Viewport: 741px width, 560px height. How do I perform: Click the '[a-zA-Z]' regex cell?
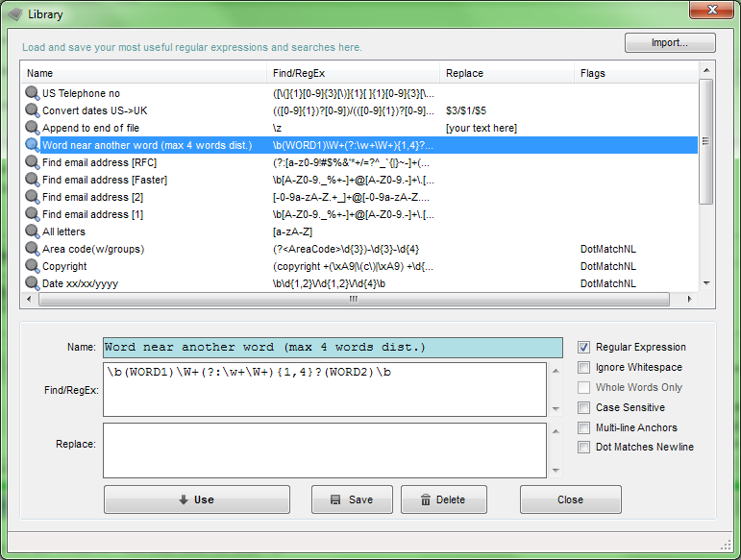pyautogui.click(x=292, y=231)
